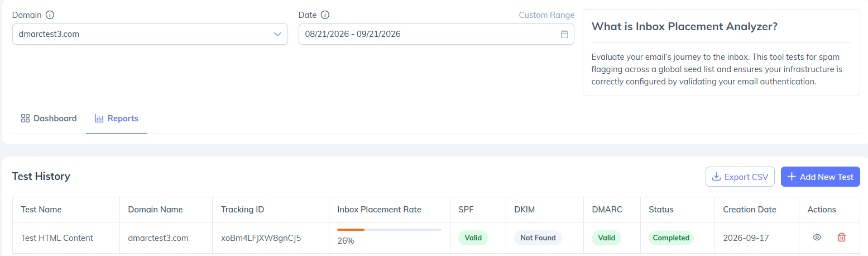Click the DKIM Not Found badge
The height and width of the screenshot is (256, 868).
click(x=538, y=238)
